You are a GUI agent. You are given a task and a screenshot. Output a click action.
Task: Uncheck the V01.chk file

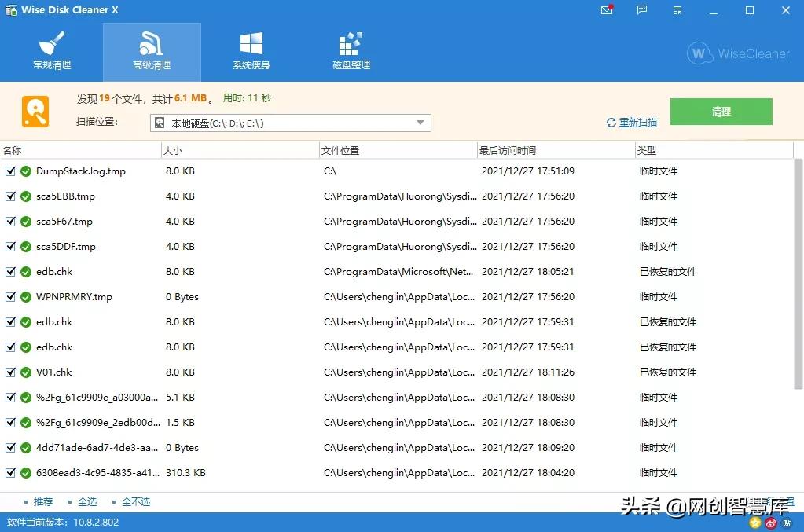[10, 372]
